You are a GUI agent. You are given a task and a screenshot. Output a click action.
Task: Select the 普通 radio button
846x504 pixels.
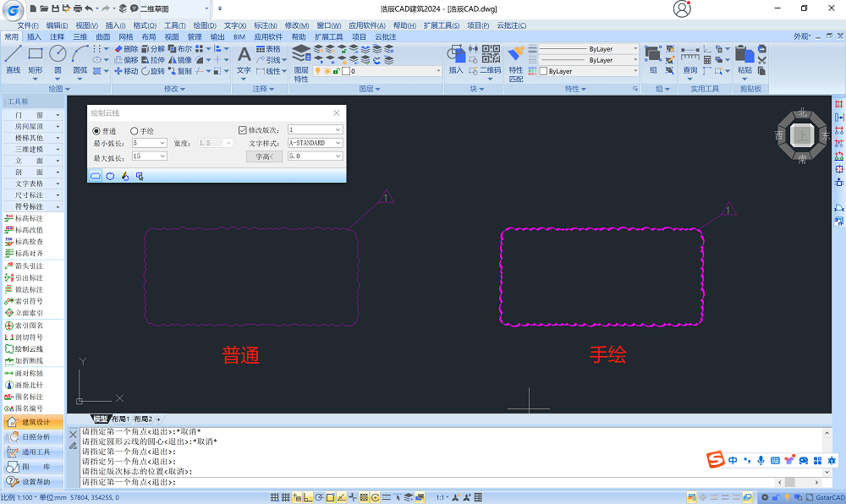point(96,131)
